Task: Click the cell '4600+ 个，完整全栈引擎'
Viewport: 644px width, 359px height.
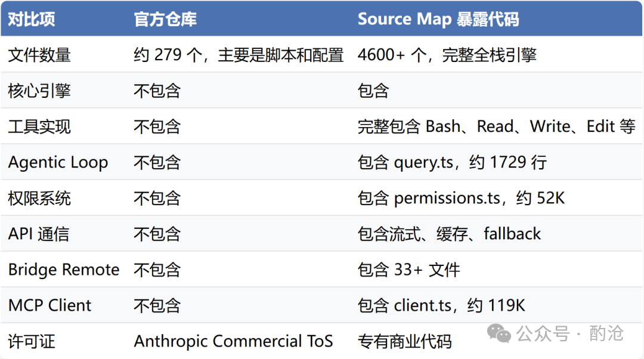Action: point(447,55)
